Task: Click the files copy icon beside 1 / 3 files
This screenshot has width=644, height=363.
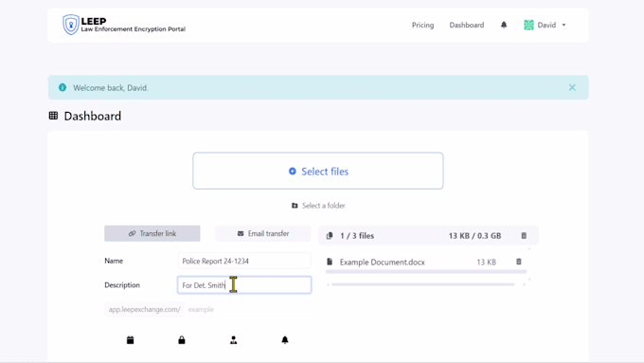Action: point(330,236)
